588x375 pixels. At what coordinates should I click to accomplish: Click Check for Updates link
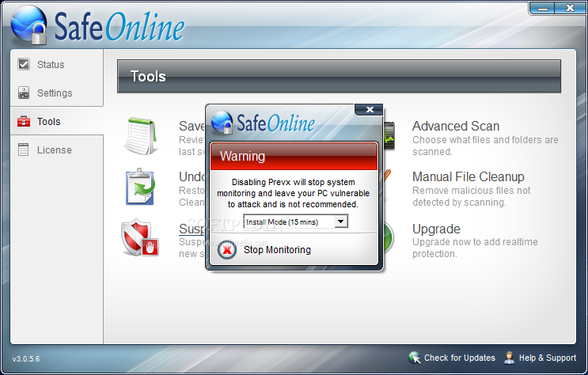(459, 358)
